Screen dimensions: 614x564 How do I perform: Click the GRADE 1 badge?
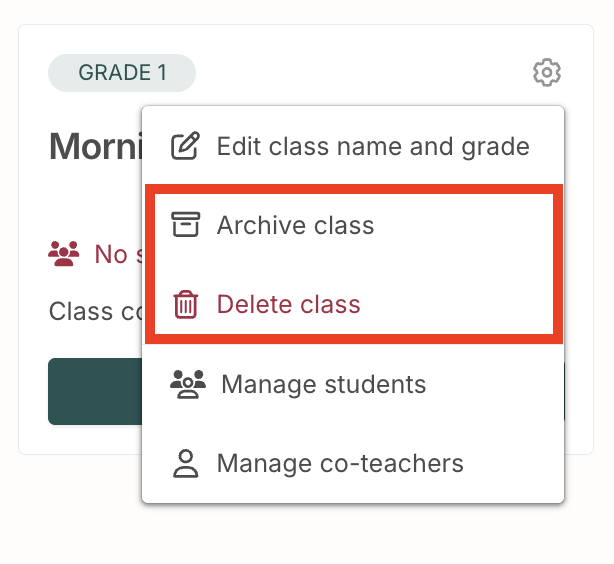[122, 73]
